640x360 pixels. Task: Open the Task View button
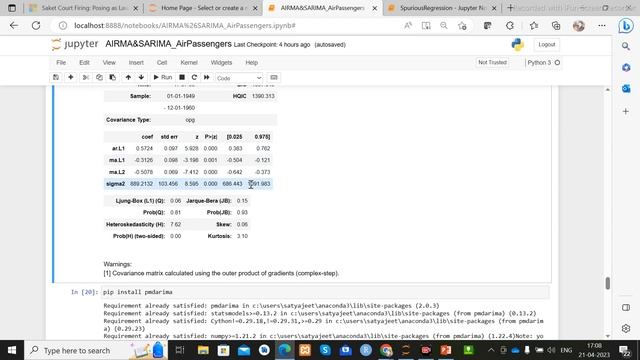[180, 350]
